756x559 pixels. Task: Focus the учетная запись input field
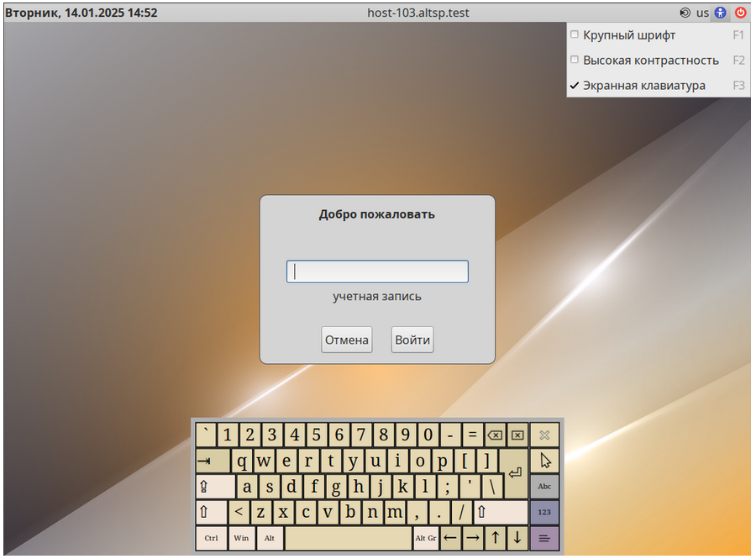coord(377,272)
